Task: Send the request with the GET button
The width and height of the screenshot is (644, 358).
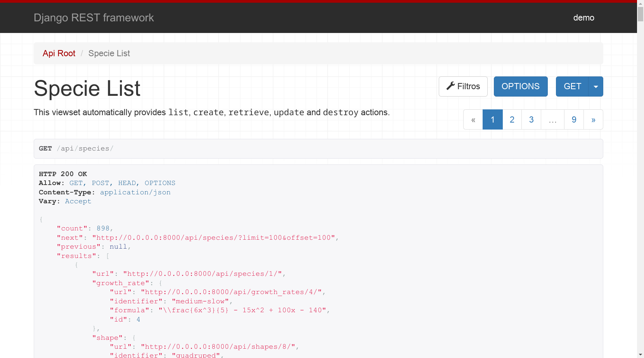Action: coord(572,86)
